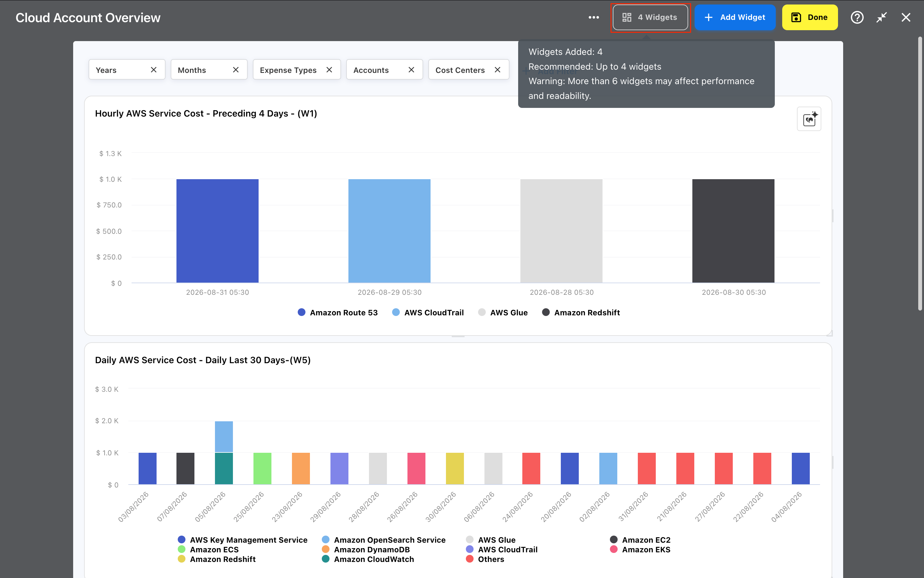Click the pink bar on 26/08/2026

click(x=416, y=468)
